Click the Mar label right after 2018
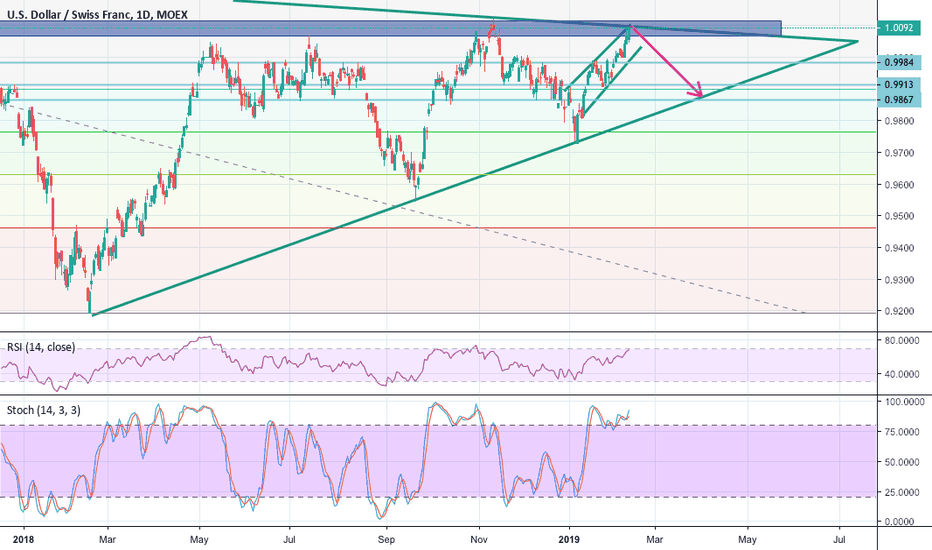 pyautogui.click(x=108, y=540)
